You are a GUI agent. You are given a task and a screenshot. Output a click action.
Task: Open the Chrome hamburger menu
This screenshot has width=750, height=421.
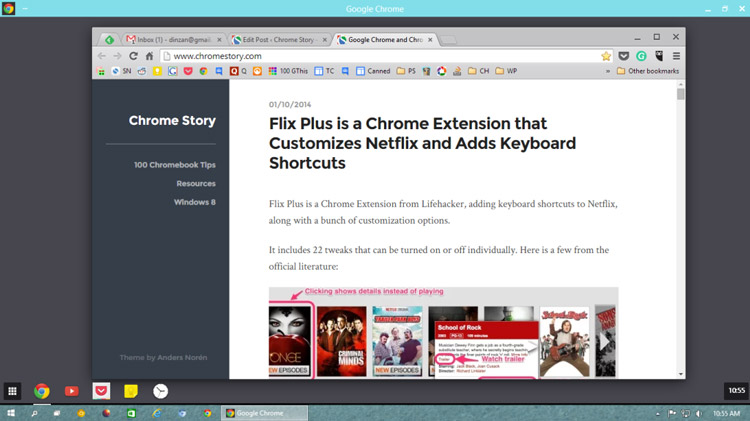point(676,56)
